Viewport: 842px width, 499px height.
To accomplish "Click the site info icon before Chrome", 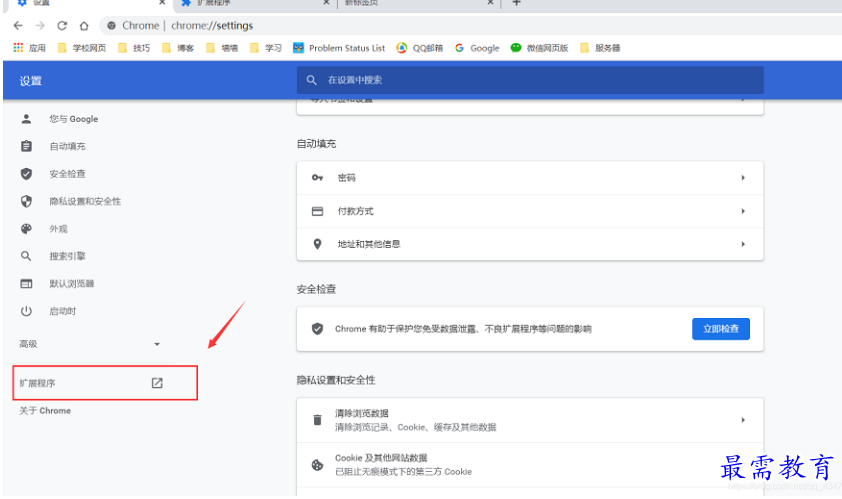I will [x=112, y=25].
